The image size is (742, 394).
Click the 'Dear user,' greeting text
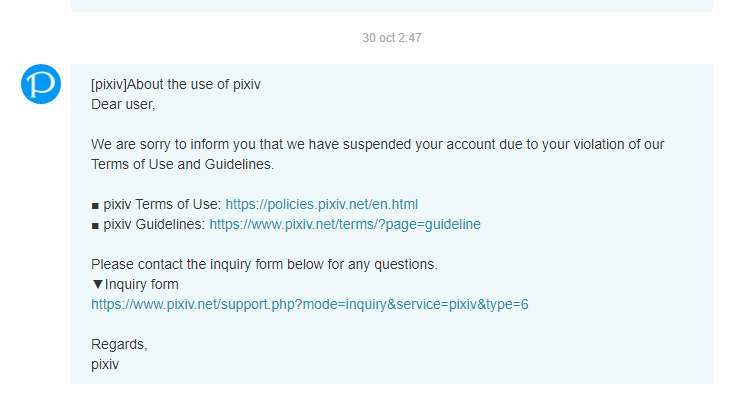123,104
